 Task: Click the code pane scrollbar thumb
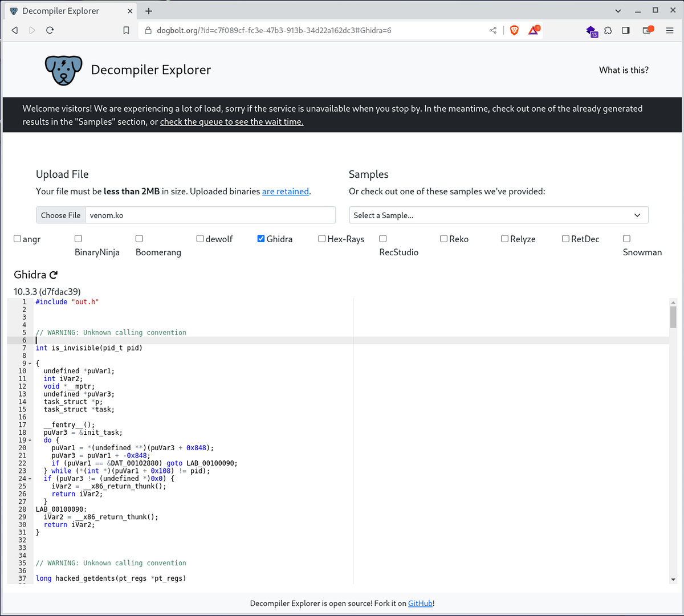673,317
